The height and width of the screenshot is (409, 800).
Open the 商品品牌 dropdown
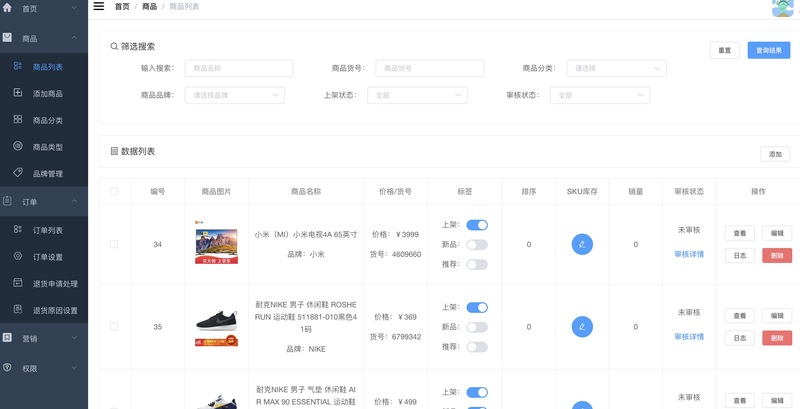coord(235,95)
